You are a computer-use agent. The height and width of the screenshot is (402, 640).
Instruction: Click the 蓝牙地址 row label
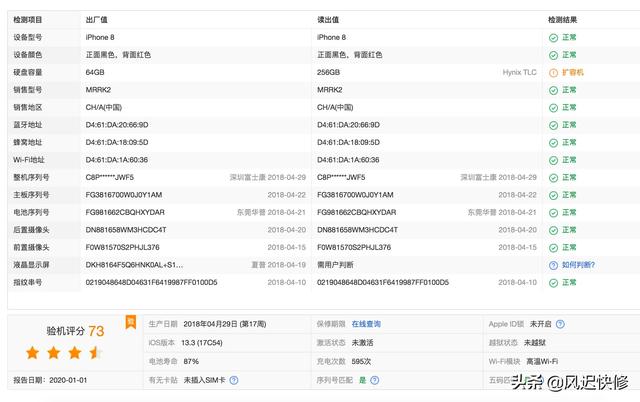28,125
